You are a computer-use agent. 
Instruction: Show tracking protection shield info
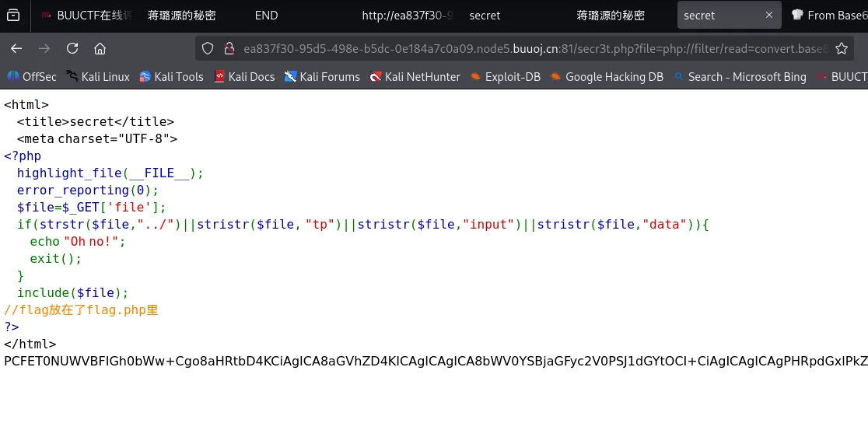pos(208,49)
